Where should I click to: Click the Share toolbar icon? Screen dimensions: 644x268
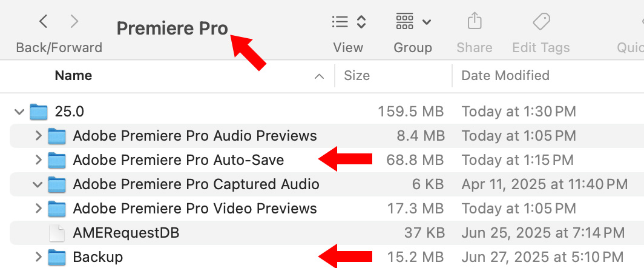click(x=475, y=22)
